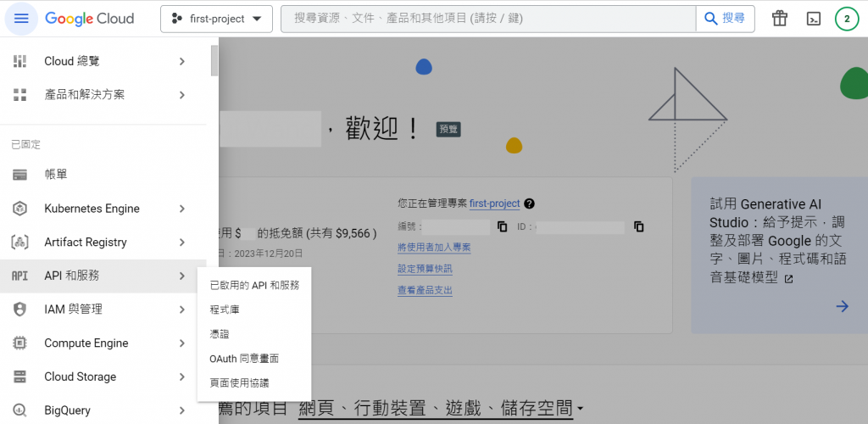Expand Cloud 總覽 submenu chevron

[x=182, y=61]
